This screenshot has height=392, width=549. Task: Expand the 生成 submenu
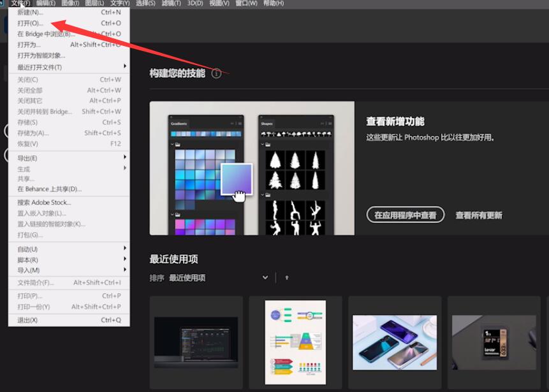69,169
